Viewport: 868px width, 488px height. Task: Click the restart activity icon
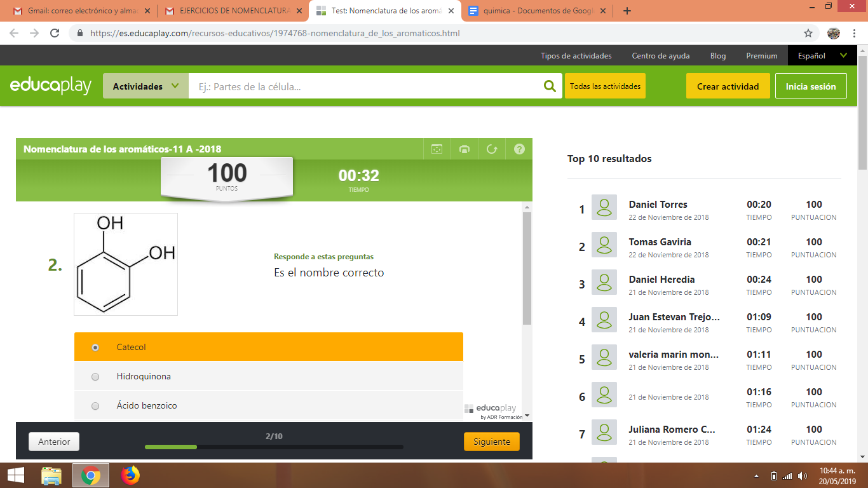[x=492, y=149]
